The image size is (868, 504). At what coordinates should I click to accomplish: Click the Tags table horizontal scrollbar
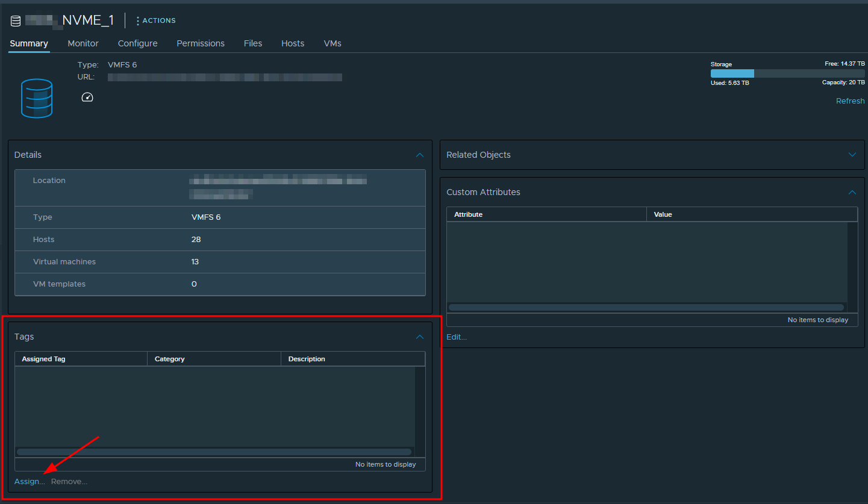click(x=214, y=452)
